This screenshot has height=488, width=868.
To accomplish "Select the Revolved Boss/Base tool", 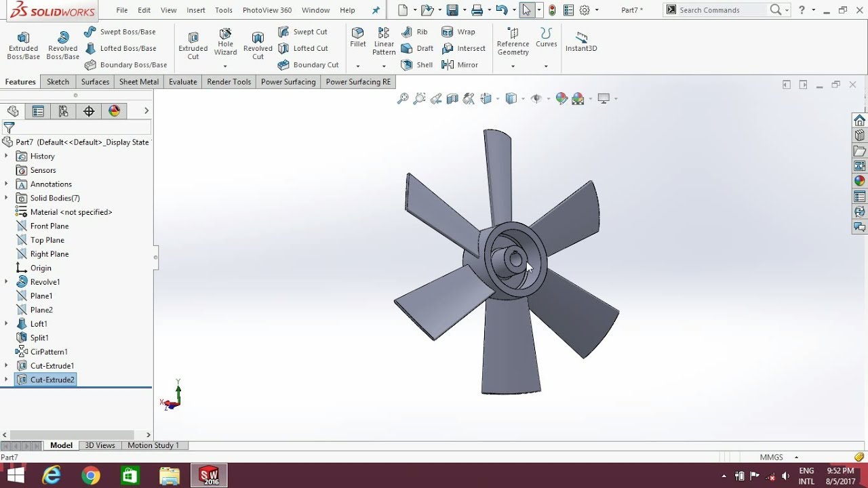I will coord(62,45).
